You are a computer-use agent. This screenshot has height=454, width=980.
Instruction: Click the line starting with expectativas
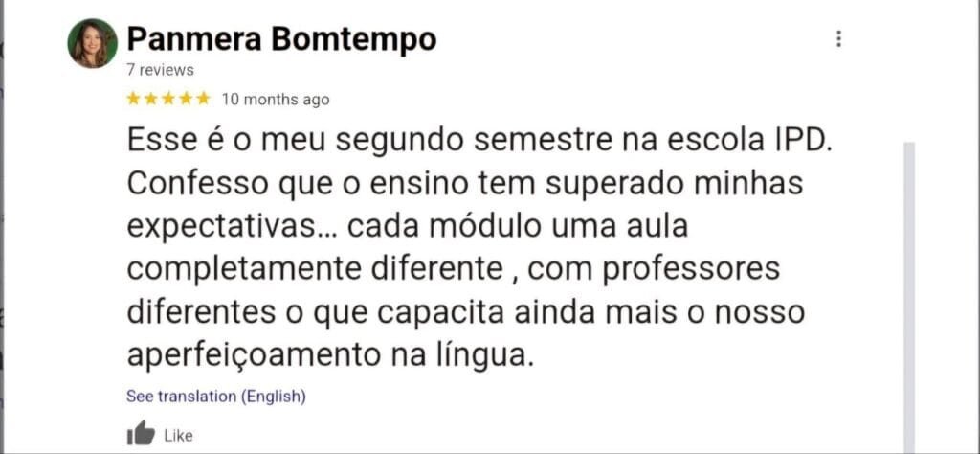coord(408,226)
